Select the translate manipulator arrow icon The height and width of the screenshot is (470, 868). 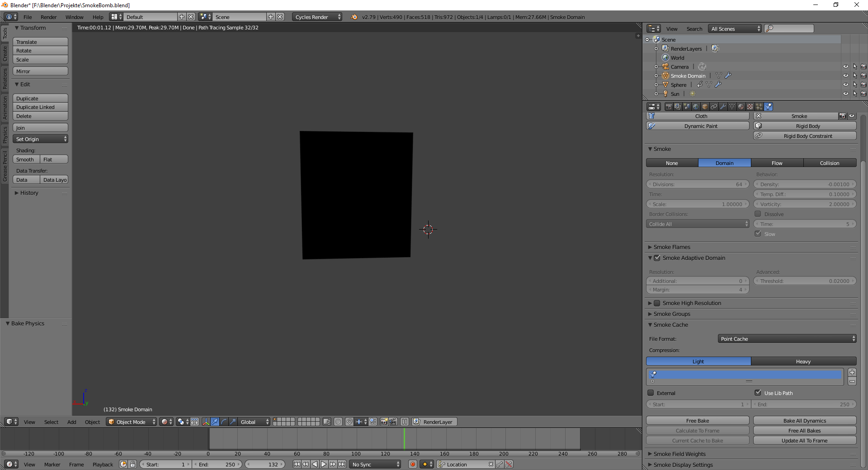coord(215,422)
